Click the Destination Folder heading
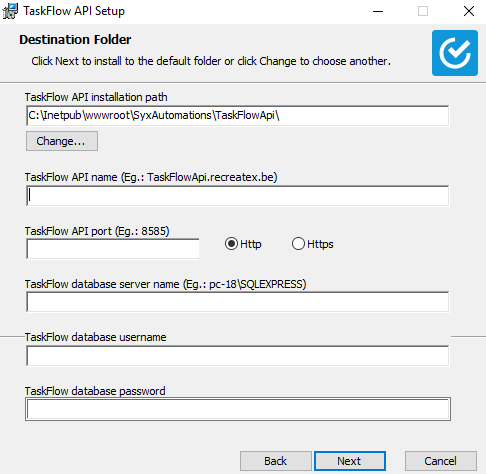The image size is (486, 474). [75, 40]
